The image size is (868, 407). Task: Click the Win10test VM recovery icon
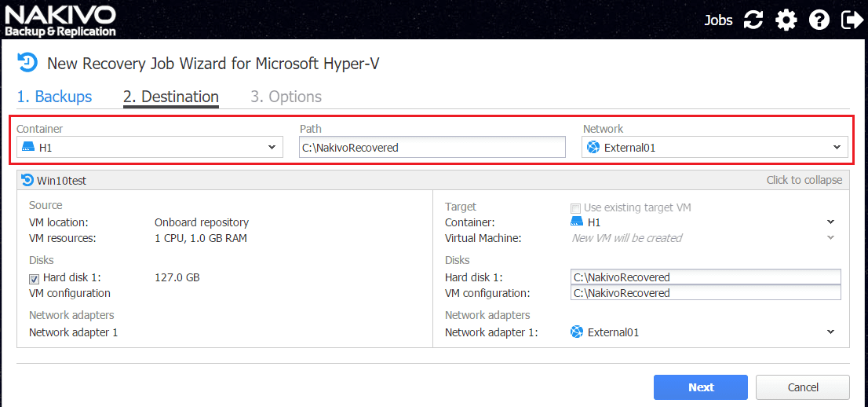(27, 180)
